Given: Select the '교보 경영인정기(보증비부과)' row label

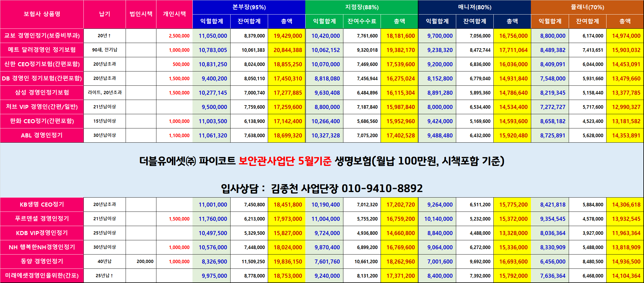Looking at the screenshot, I should [42, 36].
